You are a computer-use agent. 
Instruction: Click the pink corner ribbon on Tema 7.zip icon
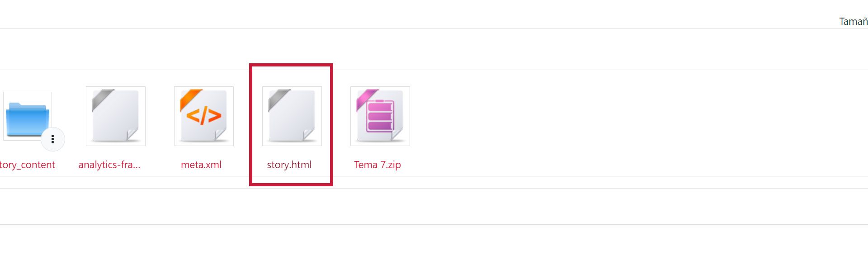tap(368, 99)
